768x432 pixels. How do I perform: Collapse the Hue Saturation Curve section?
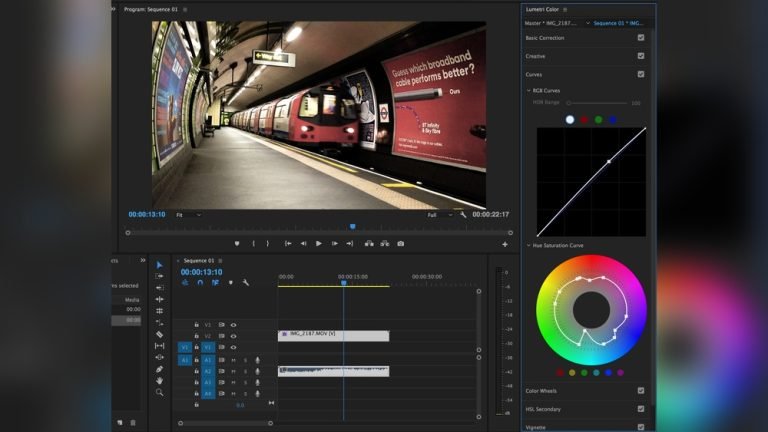528,245
